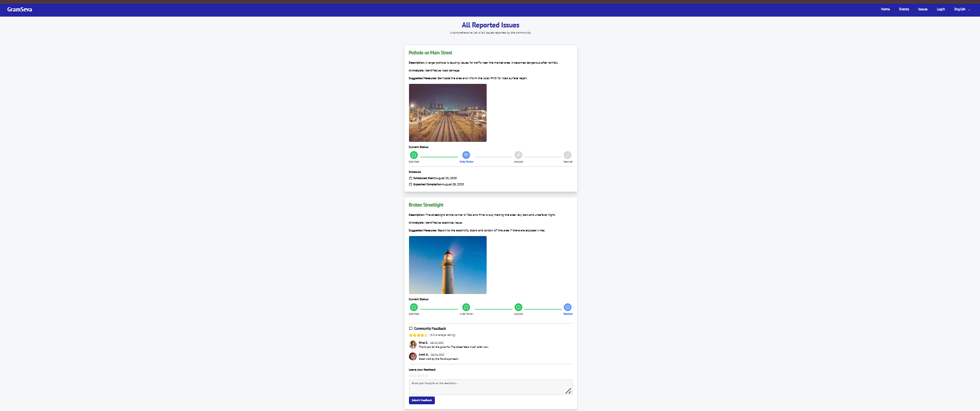Click the Submitted status icon on Pothole card
The width and height of the screenshot is (980, 411).
(414, 155)
